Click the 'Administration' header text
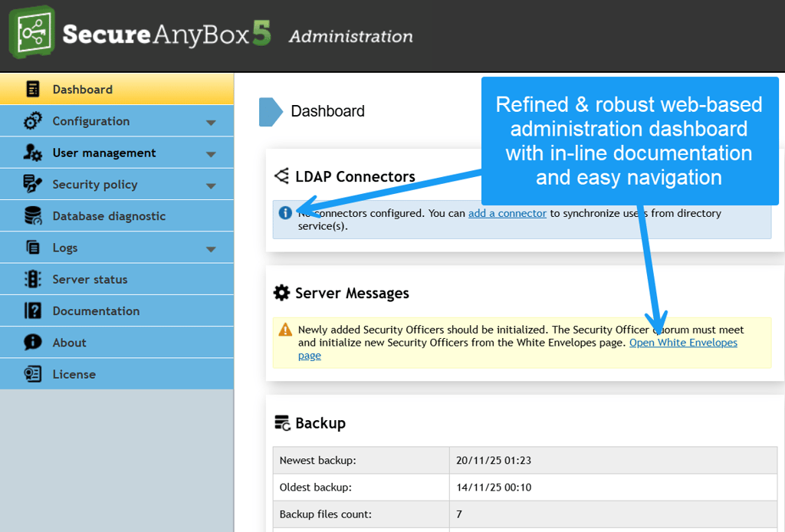 coord(351,37)
